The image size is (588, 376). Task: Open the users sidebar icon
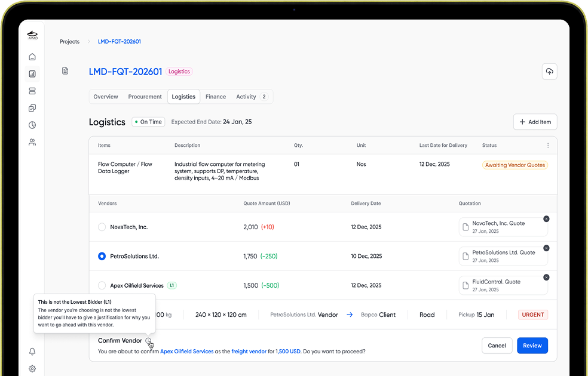(32, 142)
